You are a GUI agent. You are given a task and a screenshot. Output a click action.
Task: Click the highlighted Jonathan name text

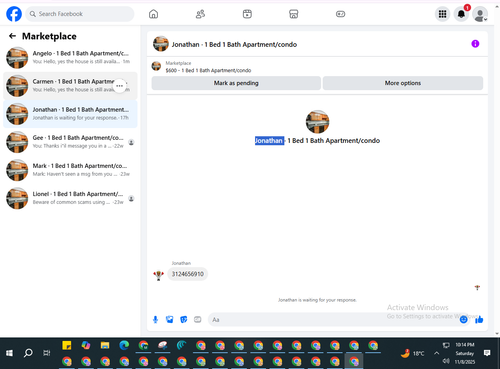(x=269, y=141)
